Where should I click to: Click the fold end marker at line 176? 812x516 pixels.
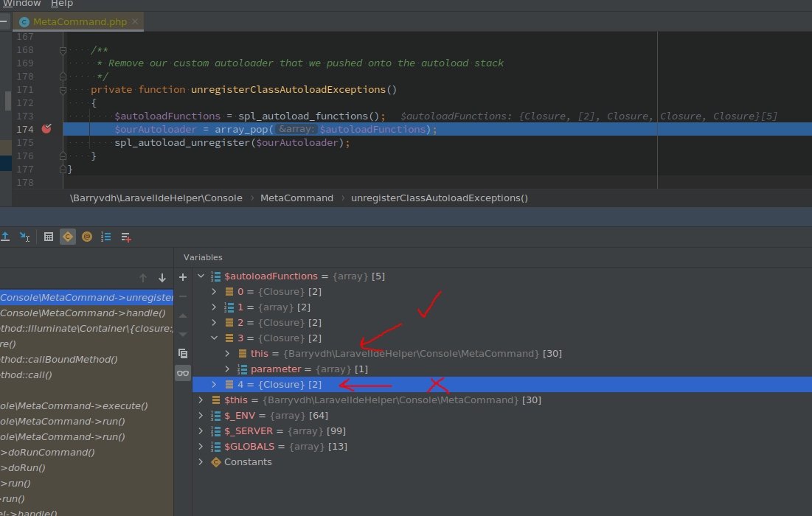63,156
